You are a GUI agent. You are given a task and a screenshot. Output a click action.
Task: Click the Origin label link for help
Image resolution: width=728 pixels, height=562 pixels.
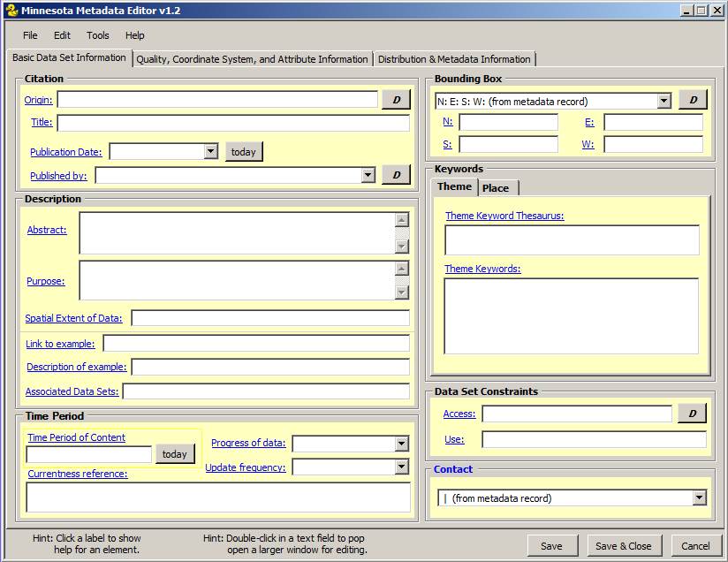point(38,100)
